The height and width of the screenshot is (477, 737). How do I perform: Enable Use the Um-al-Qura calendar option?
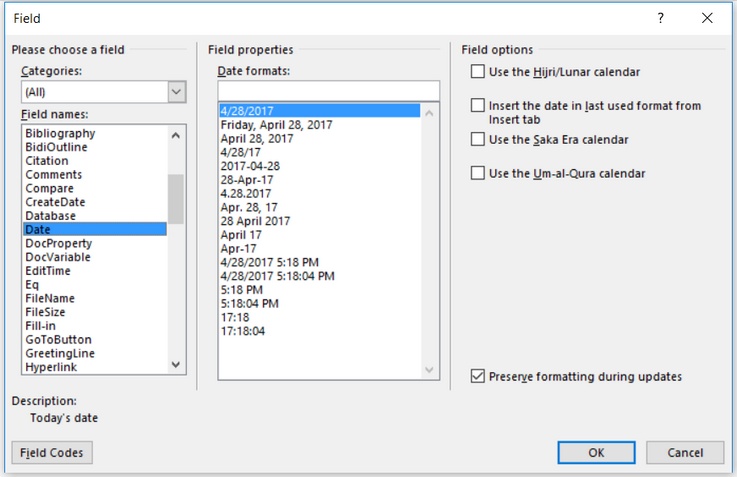(x=478, y=173)
